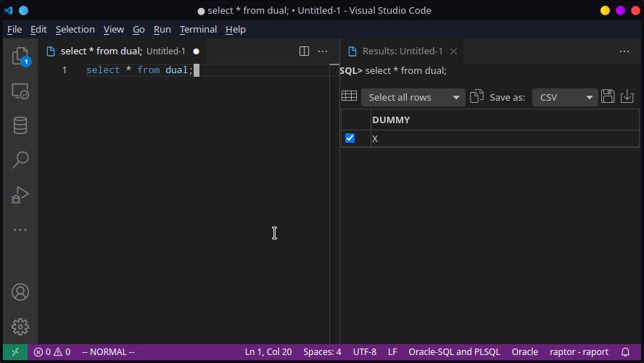This screenshot has height=363, width=644.
Task: Uncheck the row checkbox for X
Action: click(x=350, y=138)
